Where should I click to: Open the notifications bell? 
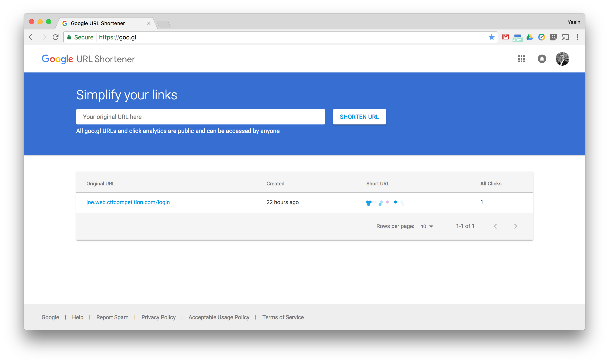tap(542, 59)
